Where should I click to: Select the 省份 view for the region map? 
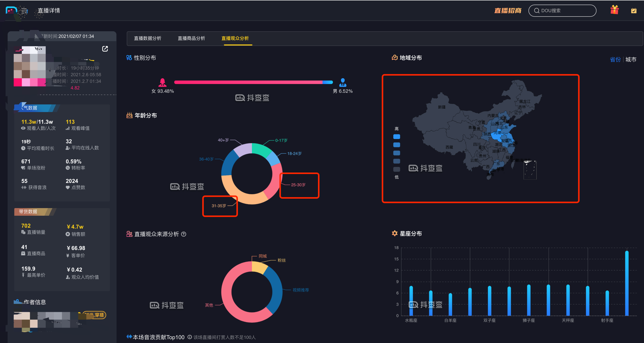click(616, 59)
